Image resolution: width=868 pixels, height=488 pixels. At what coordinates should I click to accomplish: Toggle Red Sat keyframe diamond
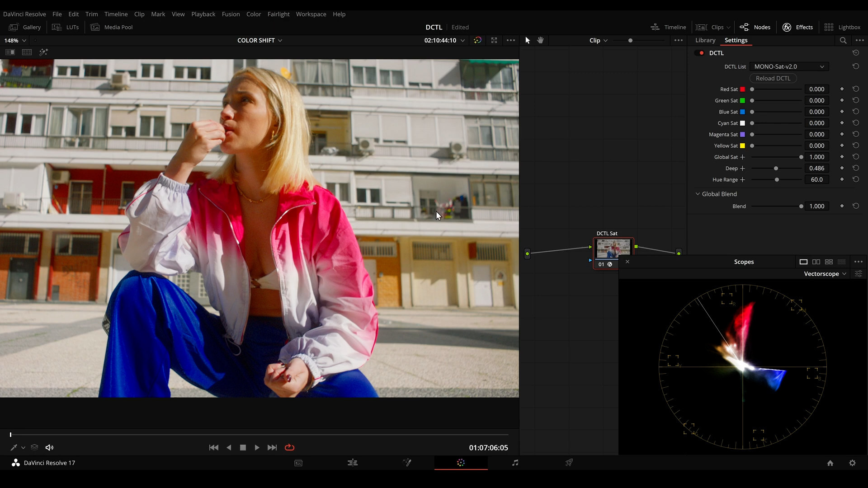point(842,89)
